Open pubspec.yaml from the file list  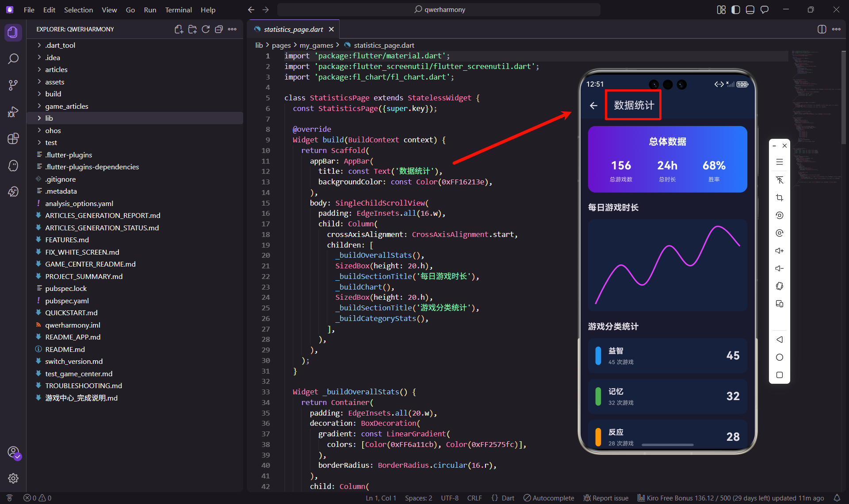[x=67, y=301]
